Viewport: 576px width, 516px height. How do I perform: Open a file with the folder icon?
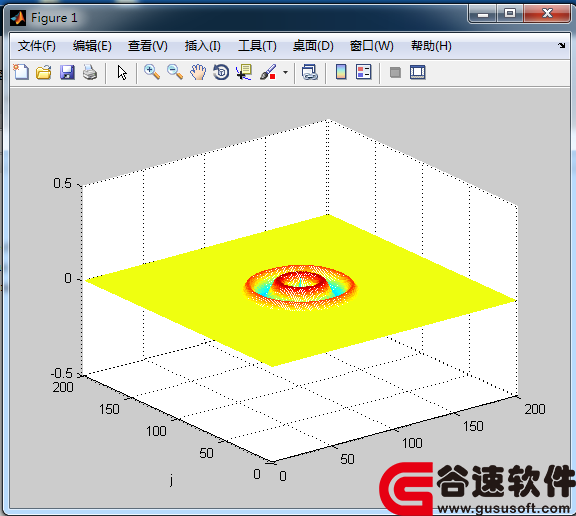point(44,72)
